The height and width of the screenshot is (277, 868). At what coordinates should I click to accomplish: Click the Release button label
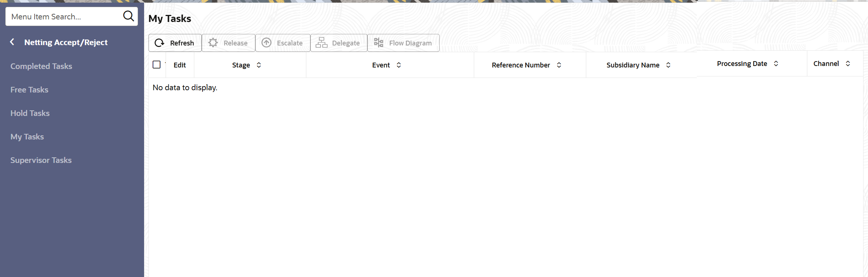pyautogui.click(x=236, y=43)
